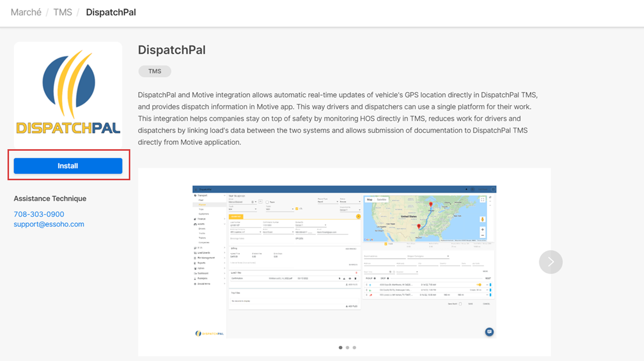Collapse the Transport section in sidebar

202,195
